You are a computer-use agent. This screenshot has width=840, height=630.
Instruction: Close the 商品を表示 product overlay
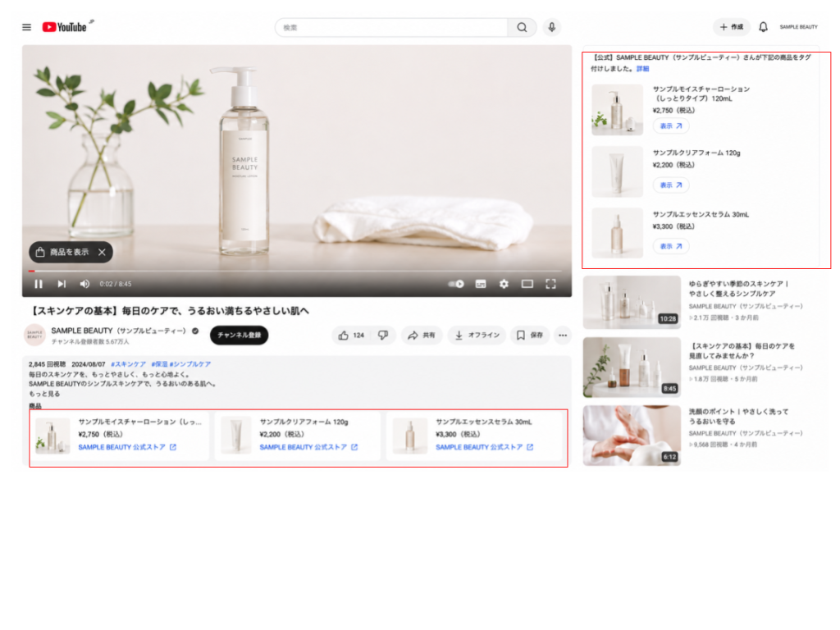coord(102,253)
